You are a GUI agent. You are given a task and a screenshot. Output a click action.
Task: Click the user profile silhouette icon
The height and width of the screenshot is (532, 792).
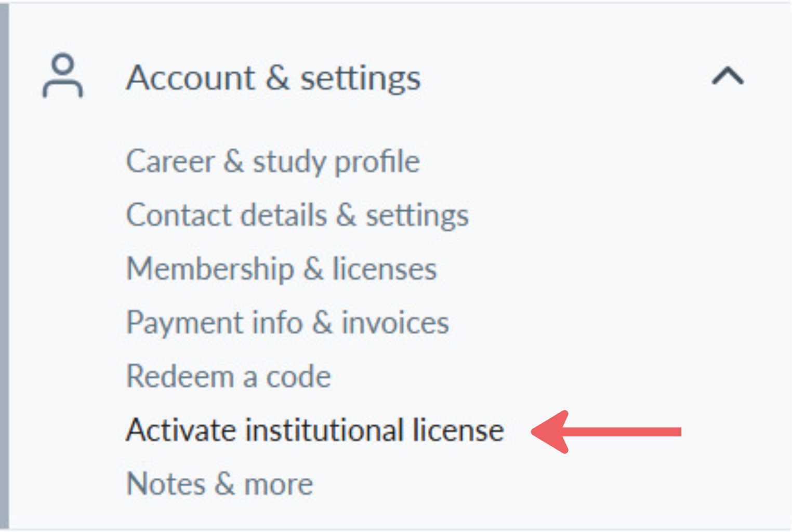(62, 76)
